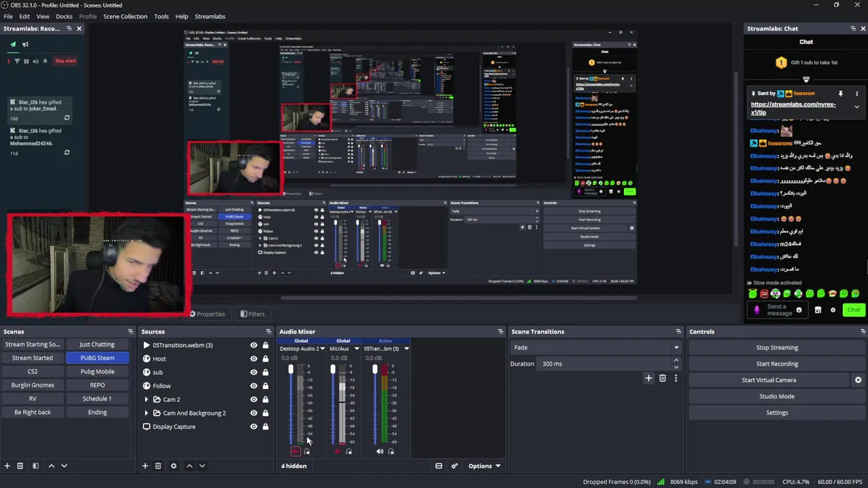This screenshot has height=488, width=868.
Task: Unlock Cam And Backgroung 2 group
Action: (265, 413)
